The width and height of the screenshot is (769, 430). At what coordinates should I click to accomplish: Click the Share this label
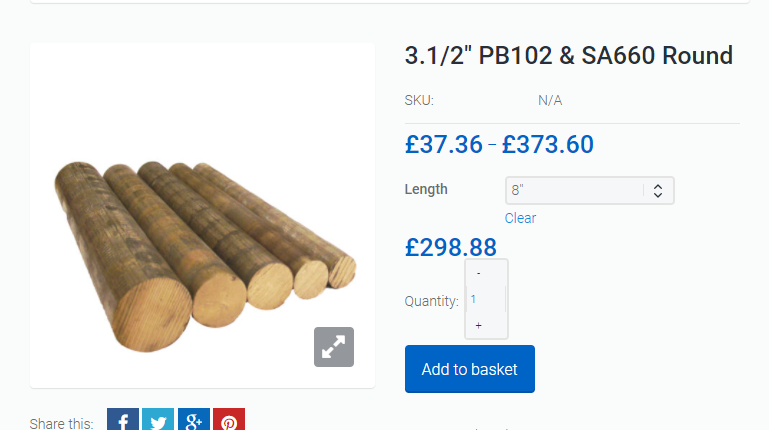click(x=62, y=423)
